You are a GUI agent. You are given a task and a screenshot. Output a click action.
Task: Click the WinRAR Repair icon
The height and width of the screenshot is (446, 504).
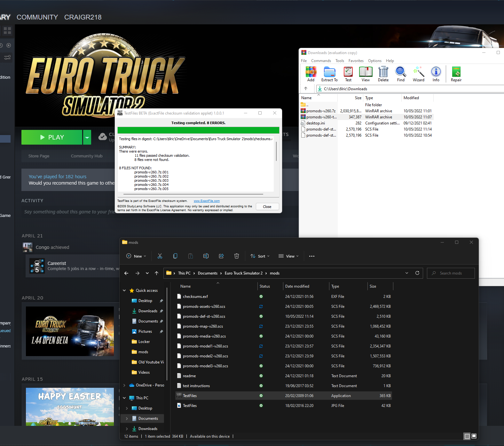(x=456, y=74)
